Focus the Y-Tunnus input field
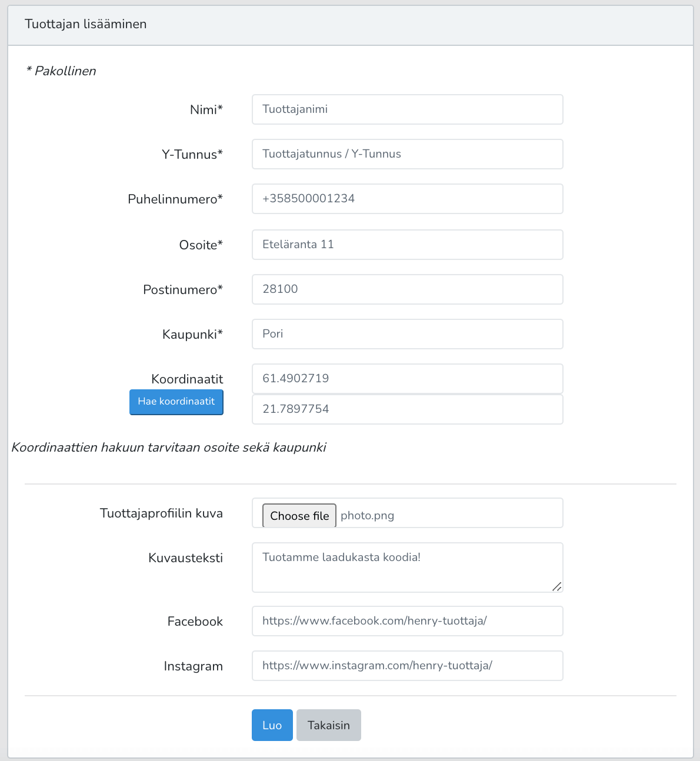 click(407, 154)
